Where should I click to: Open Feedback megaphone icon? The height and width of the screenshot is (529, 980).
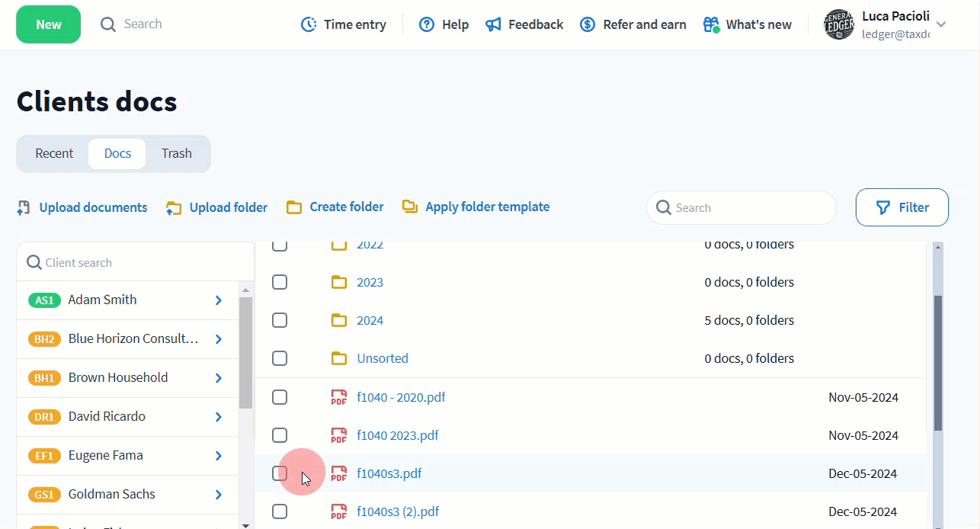[x=494, y=24]
